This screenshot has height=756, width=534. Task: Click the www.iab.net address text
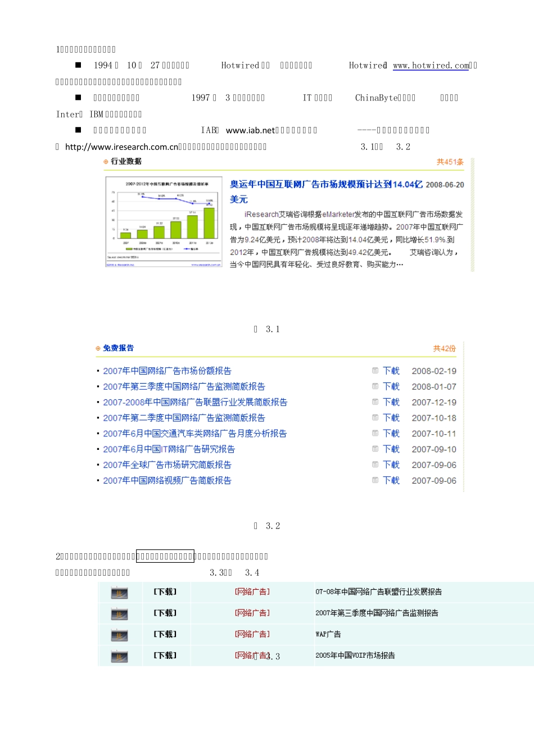[x=251, y=130]
